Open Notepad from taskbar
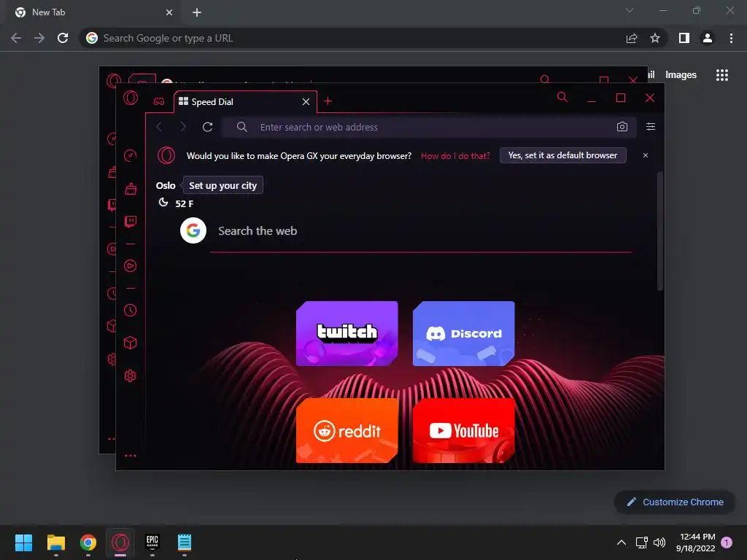 (185, 542)
